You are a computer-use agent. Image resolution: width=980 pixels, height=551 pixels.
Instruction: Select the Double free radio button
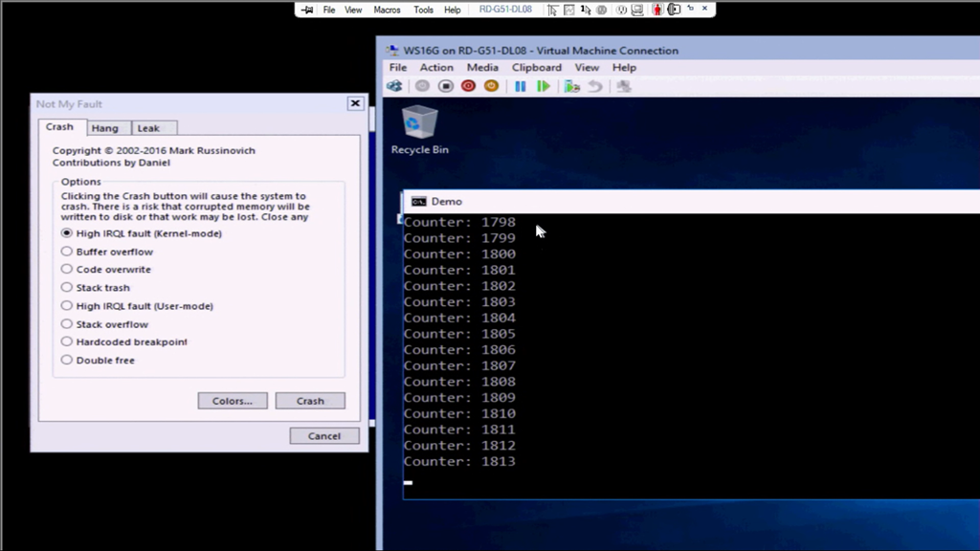click(67, 361)
